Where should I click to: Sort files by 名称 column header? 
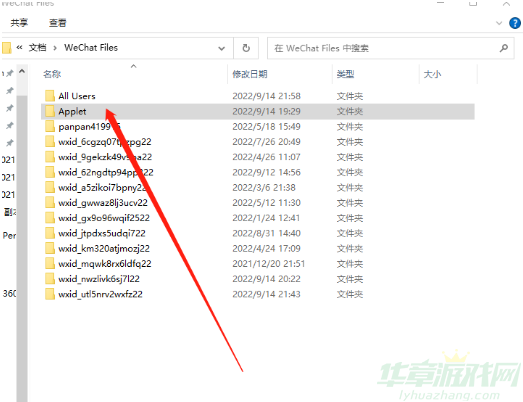point(52,74)
